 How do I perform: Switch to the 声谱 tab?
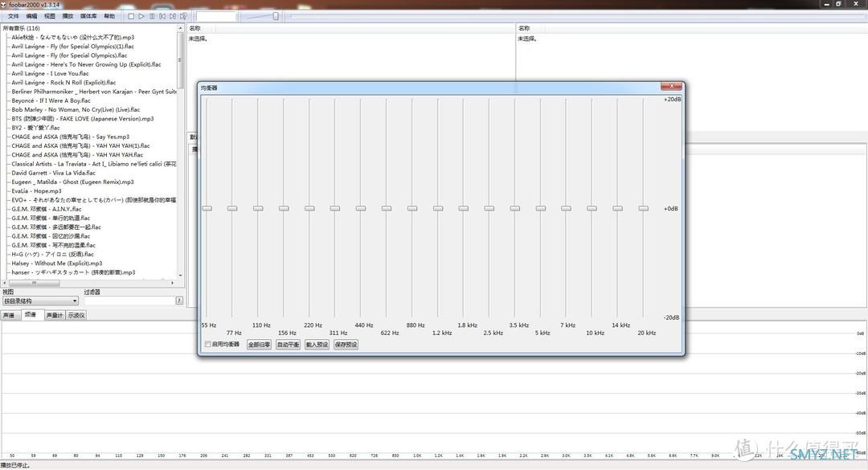[x=10, y=315]
